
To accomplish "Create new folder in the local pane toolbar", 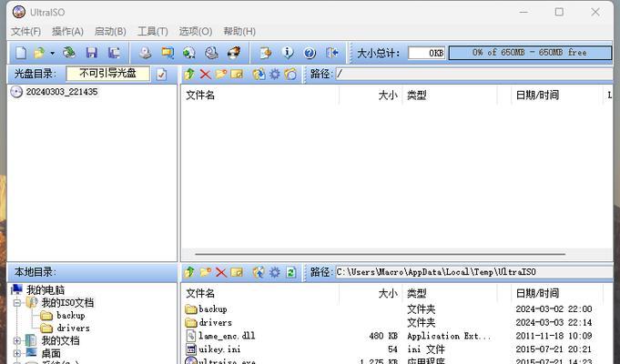I will tap(205, 272).
